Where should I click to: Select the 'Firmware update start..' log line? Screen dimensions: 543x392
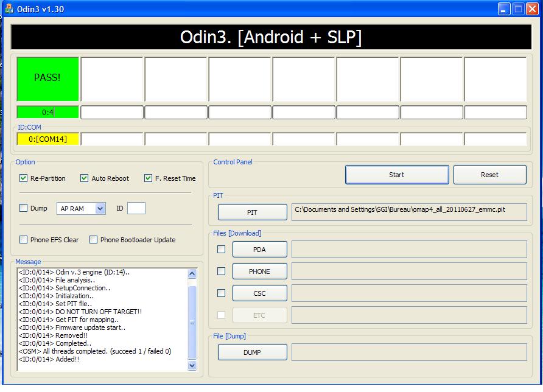click(72, 327)
